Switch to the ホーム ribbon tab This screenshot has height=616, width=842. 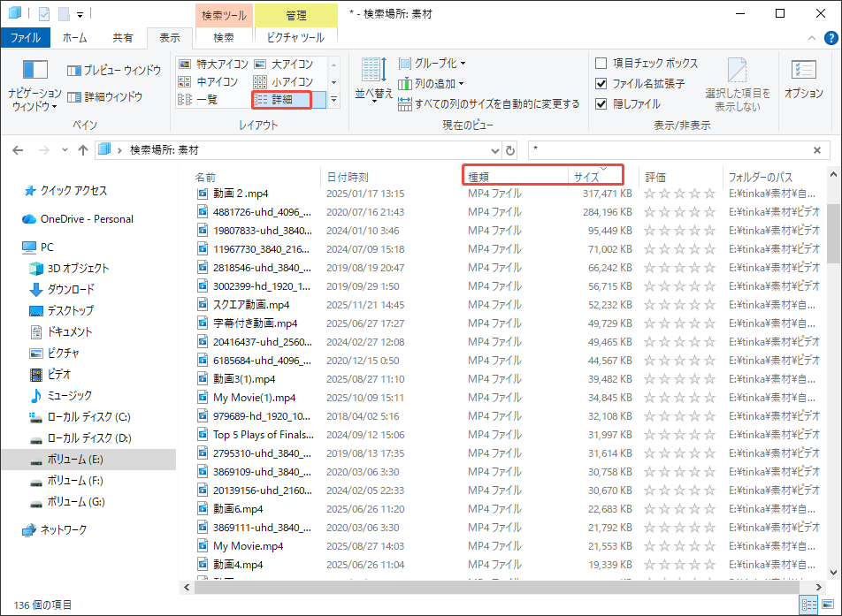tap(74, 38)
